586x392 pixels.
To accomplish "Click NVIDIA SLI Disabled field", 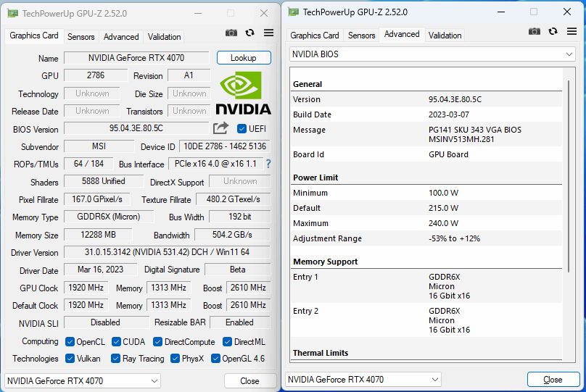I will [x=106, y=322].
